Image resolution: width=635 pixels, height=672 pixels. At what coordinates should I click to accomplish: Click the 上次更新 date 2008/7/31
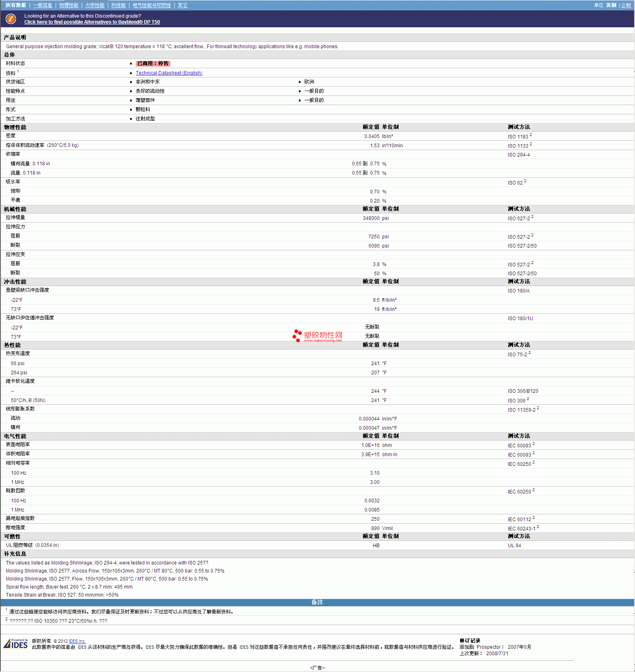(x=497, y=654)
